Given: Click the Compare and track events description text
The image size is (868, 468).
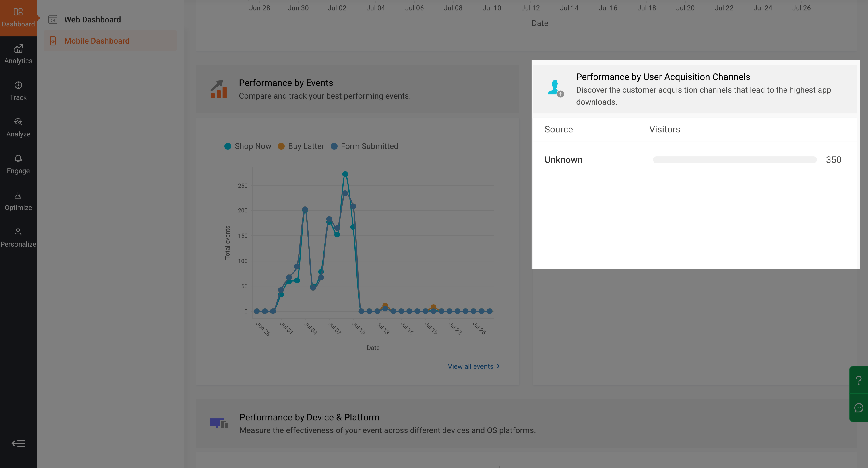Looking at the screenshot, I should [324, 96].
